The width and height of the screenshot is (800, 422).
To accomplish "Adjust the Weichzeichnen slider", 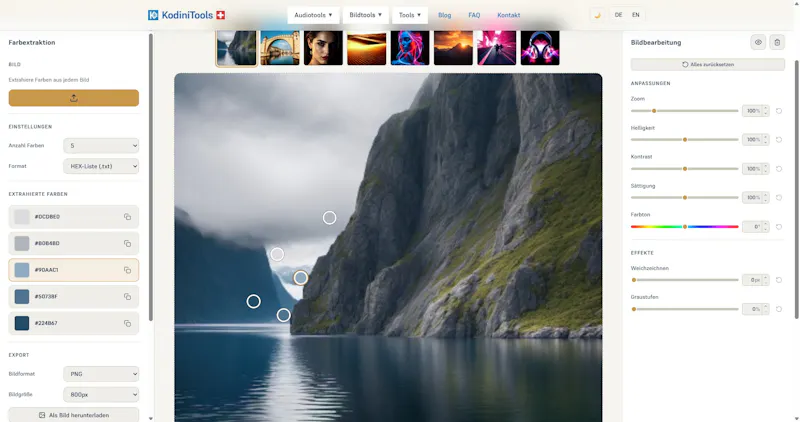I will pos(685,280).
